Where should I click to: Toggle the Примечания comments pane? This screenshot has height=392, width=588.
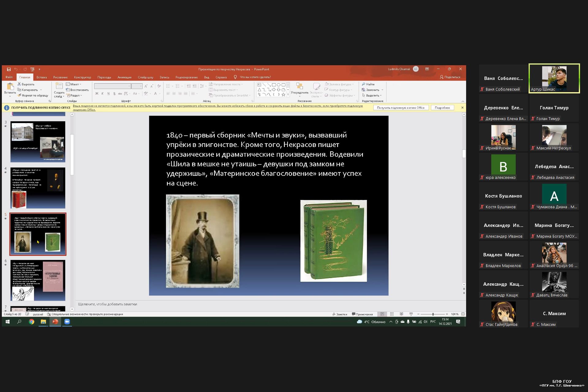click(x=363, y=314)
